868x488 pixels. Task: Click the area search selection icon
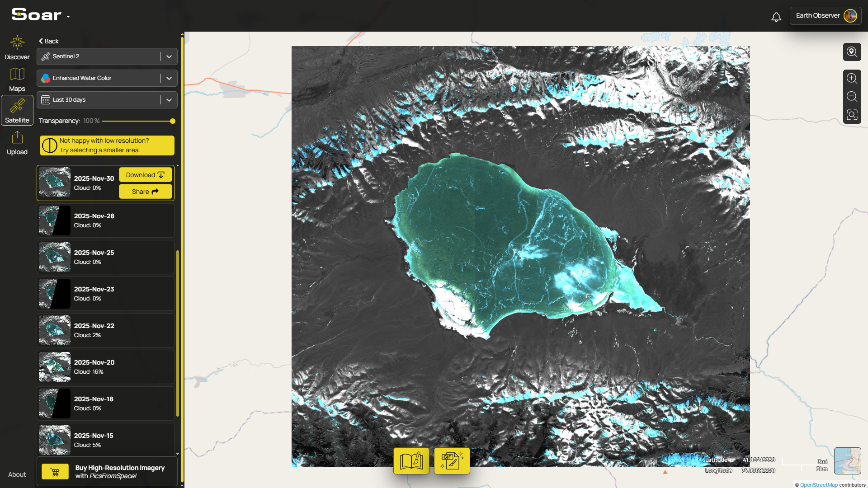tap(852, 115)
